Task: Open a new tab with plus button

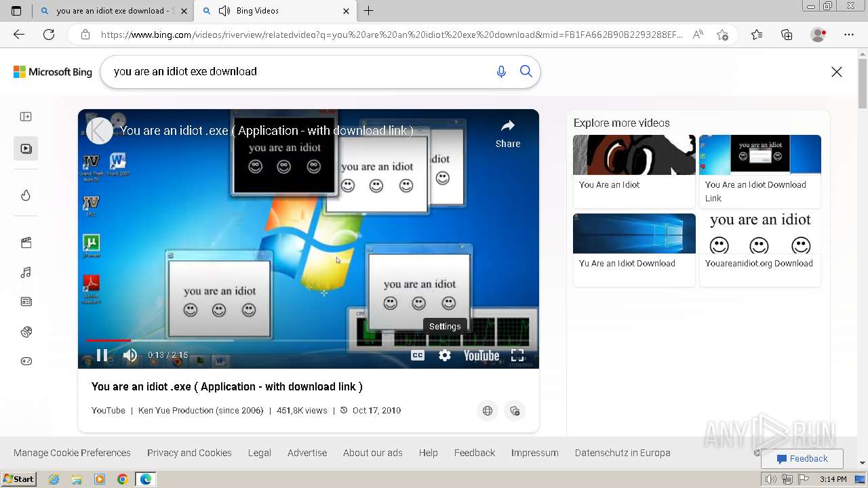Action: pos(369,11)
